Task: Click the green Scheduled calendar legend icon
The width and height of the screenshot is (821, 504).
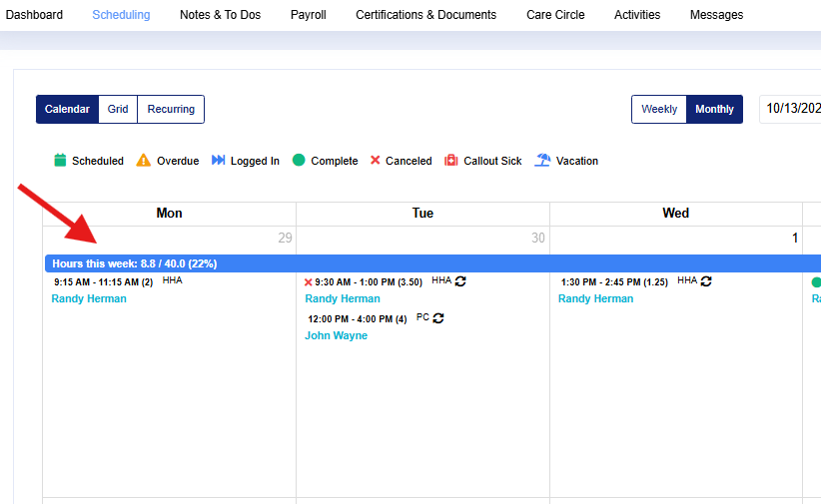Action: click(60, 161)
